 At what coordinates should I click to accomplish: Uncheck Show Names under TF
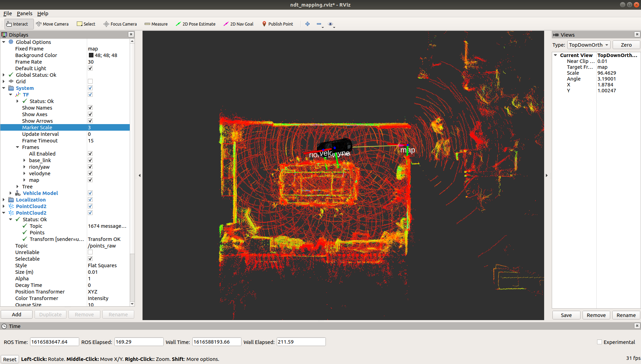[x=90, y=108]
